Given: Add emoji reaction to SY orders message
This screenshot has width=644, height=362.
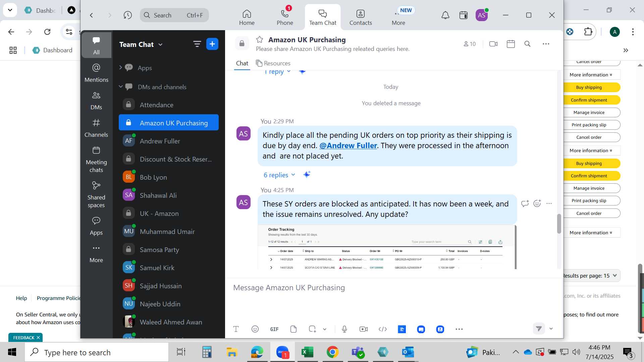Looking at the screenshot, I should 537,203.
